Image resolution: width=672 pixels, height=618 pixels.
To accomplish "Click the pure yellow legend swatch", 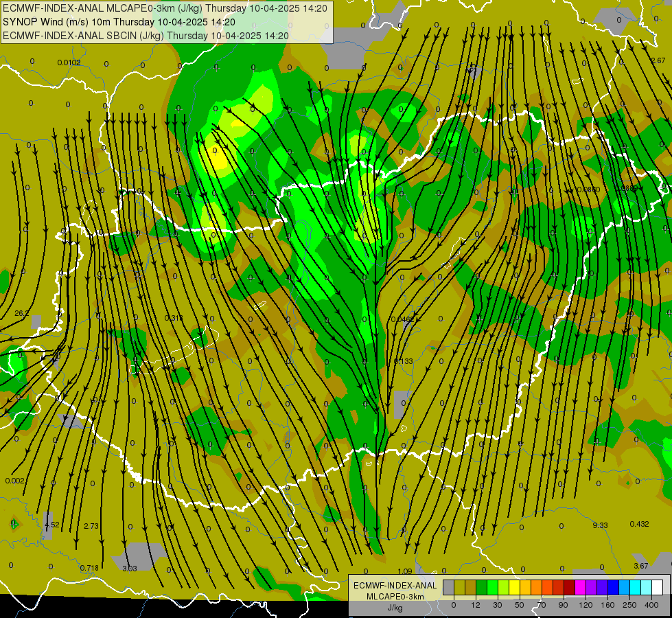I will click(515, 587).
